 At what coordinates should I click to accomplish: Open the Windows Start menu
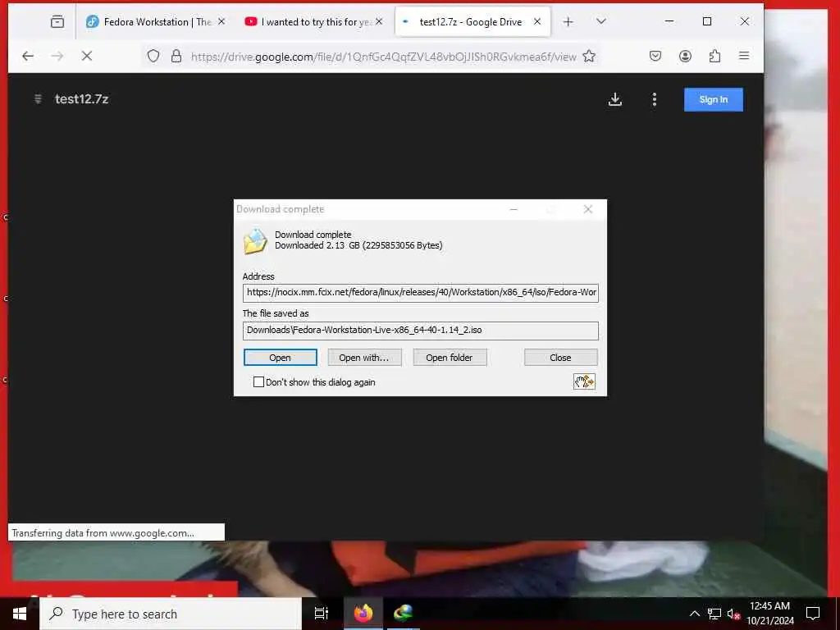20,614
